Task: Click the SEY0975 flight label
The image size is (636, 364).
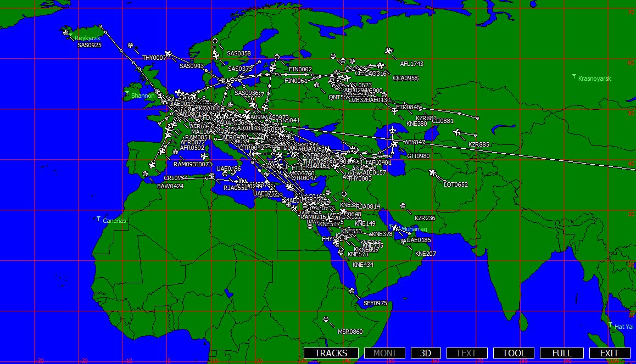Action: [x=375, y=303]
